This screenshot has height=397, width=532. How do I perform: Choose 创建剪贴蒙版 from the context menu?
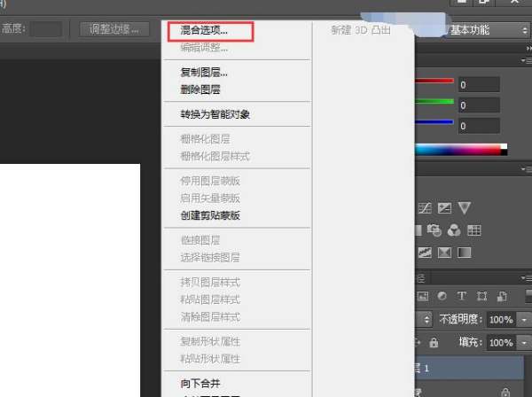(x=210, y=215)
